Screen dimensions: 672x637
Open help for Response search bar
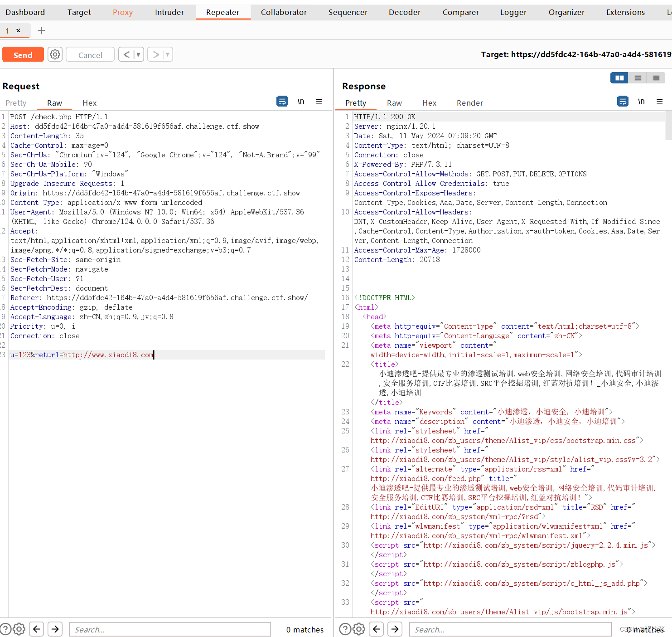pyautogui.click(x=345, y=629)
